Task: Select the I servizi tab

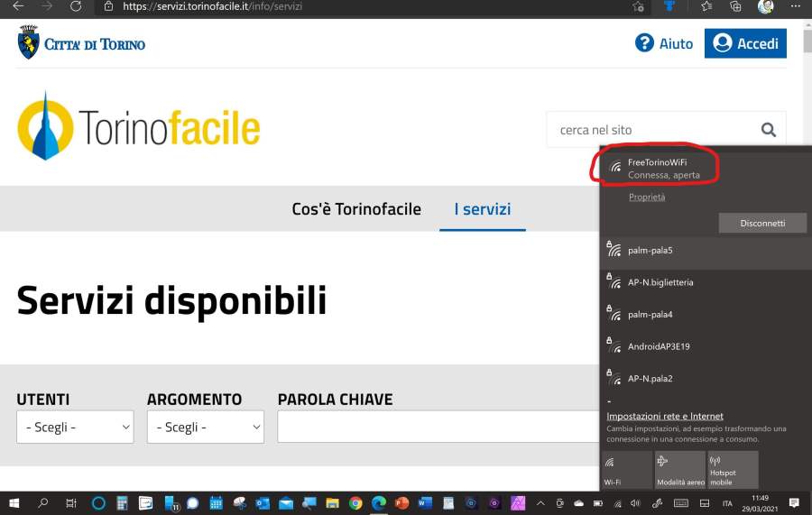Action: pos(482,209)
